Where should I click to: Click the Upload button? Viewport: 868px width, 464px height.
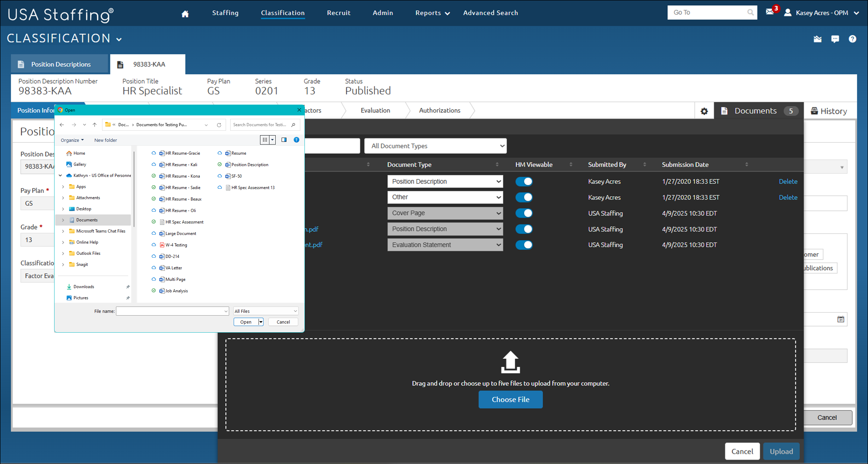[x=781, y=451]
